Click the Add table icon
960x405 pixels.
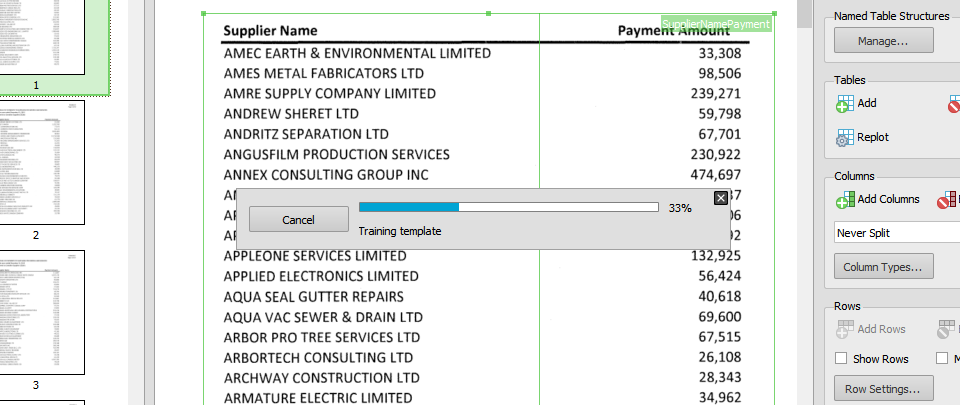pos(845,104)
